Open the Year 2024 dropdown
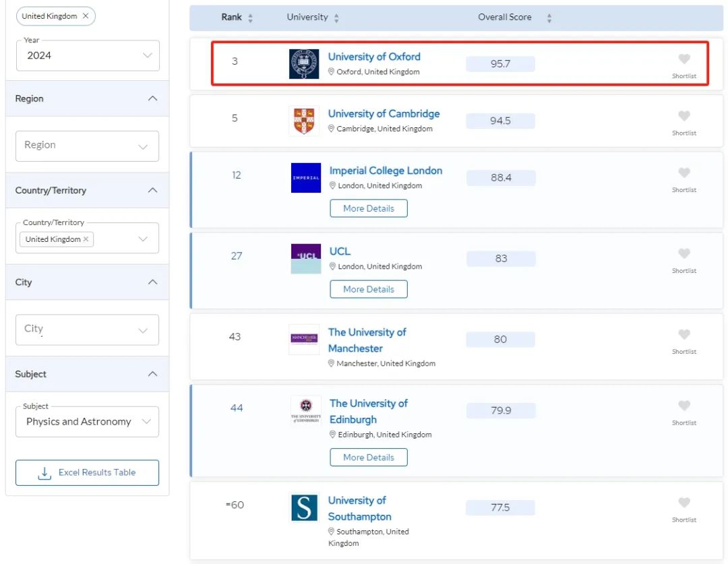The image size is (728, 564). tap(88, 55)
